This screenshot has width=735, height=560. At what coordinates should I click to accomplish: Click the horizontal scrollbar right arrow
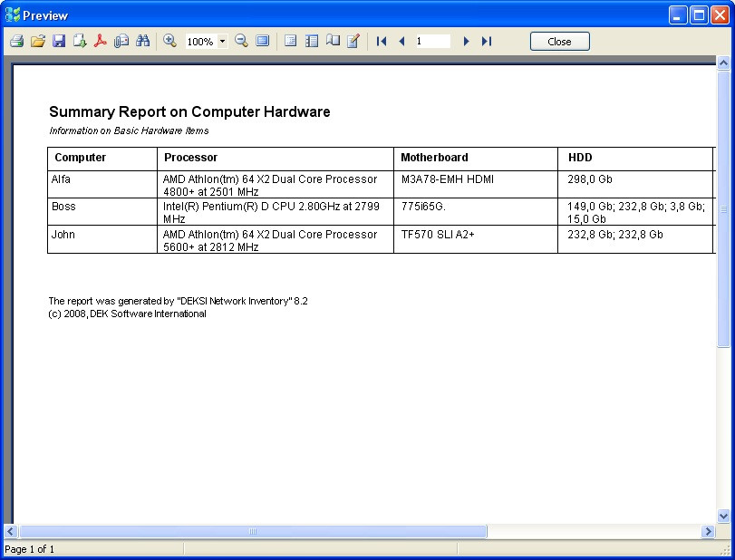708,531
